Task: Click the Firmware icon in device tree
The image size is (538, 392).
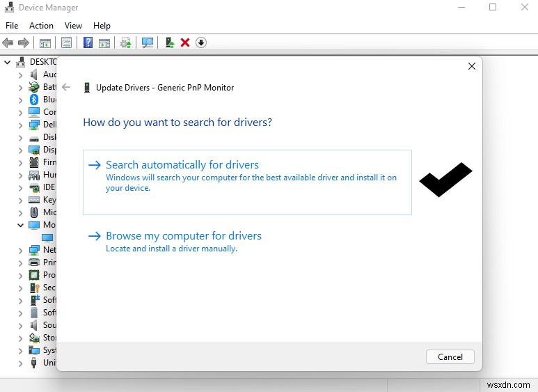Action: (x=34, y=162)
